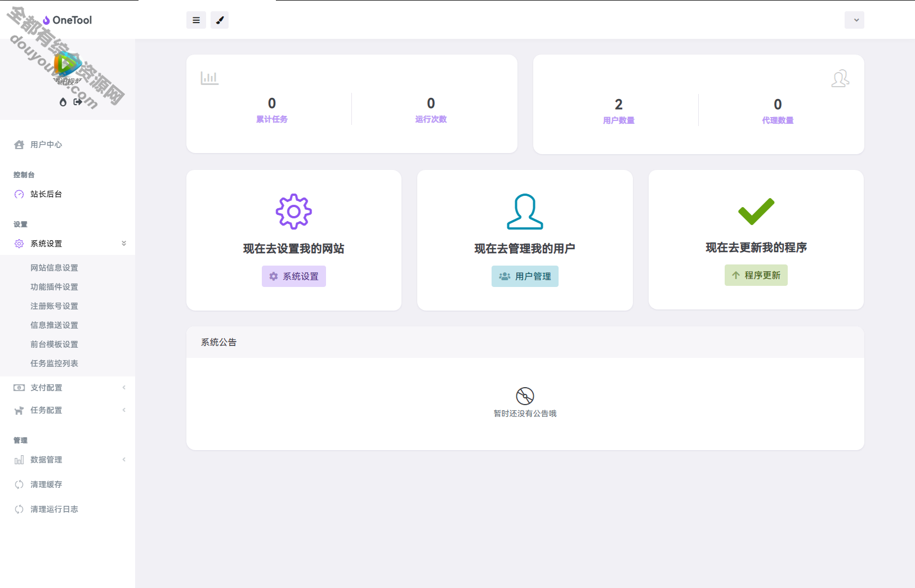
Task: Click the refresh icon beside 清理缓存
Action: pos(19,484)
